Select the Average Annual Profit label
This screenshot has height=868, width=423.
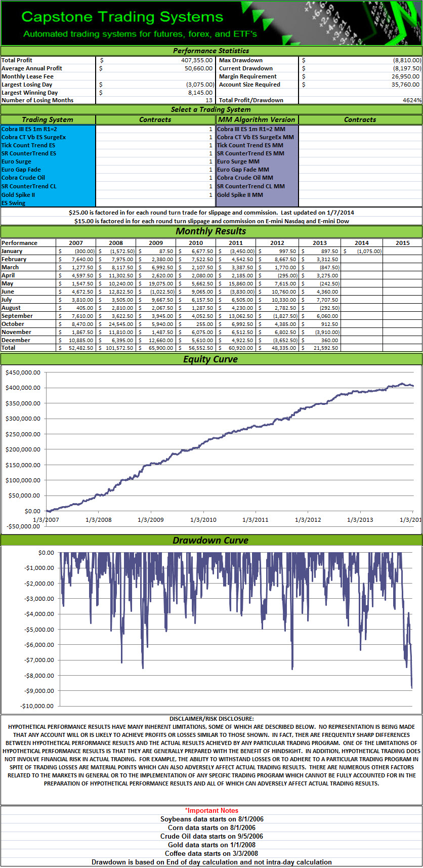32,68
